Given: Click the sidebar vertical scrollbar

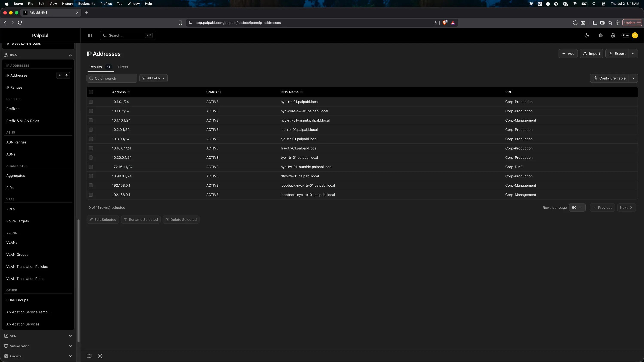Looking at the screenshot, I should pos(79,280).
